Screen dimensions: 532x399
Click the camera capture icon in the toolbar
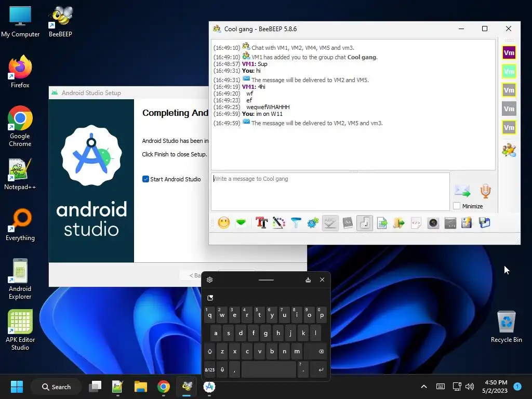[x=433, y=223]
